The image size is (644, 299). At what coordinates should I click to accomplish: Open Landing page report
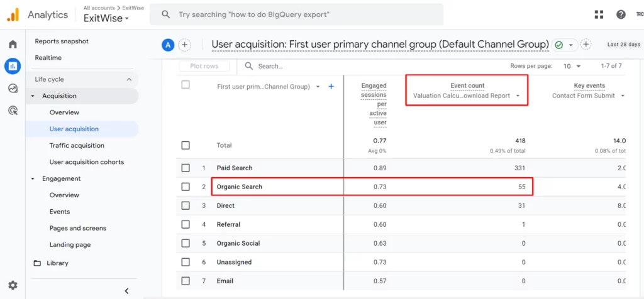click(70, 245)
